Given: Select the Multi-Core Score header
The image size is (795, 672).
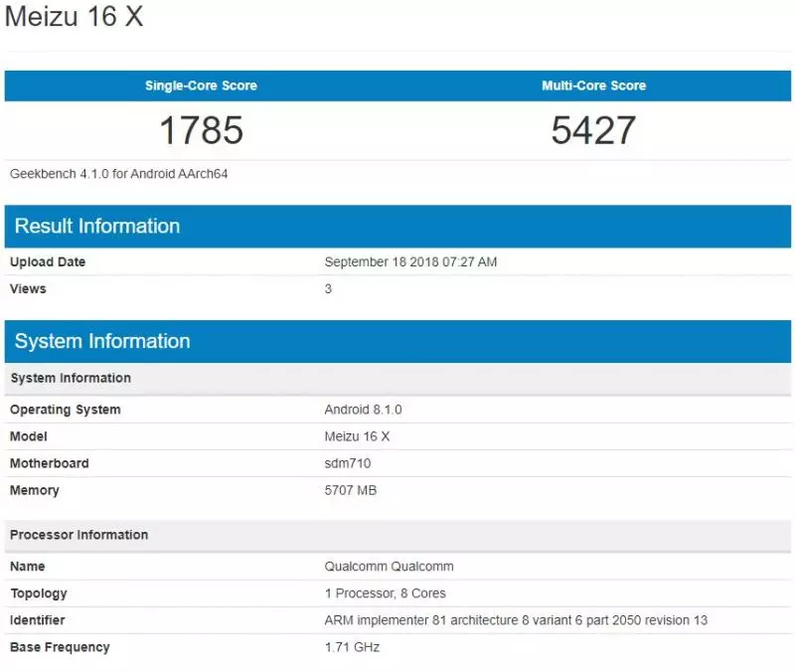Looking at the screenshot, I should point(593,85).
